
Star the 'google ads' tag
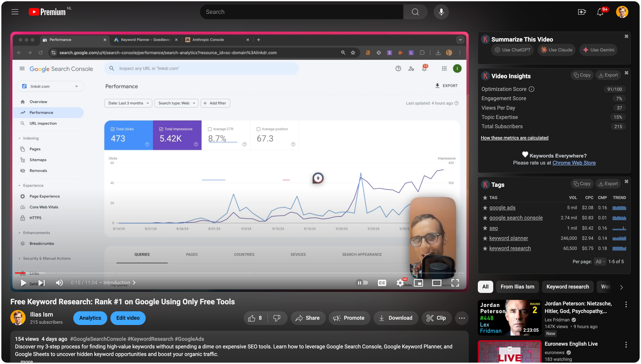pyautogui.click(x=485, y=208)
